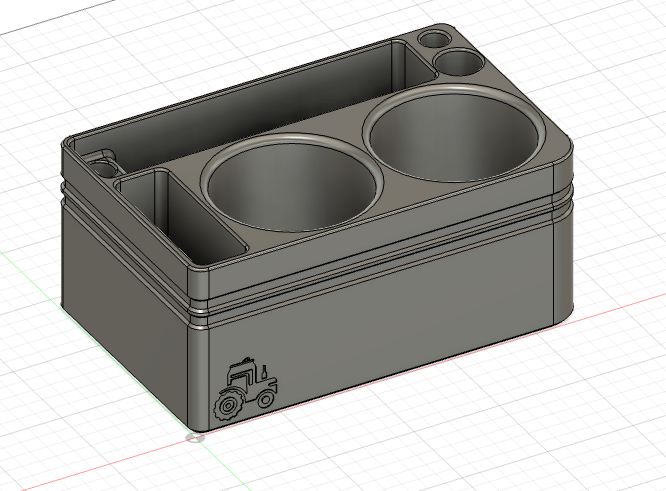Click the tractor's small front wheel
Viewport: 666px width, 491px height.
pyautogui.click(x=266, y=398)
